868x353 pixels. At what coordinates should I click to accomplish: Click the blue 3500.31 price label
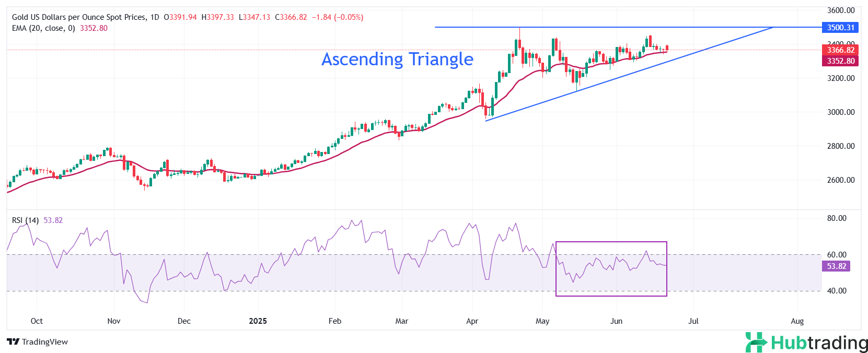[x=840, y=28]
